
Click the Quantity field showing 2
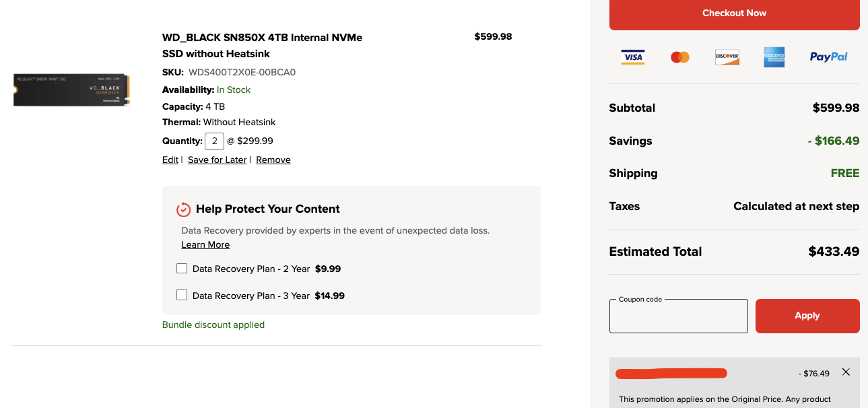point(214,141)
